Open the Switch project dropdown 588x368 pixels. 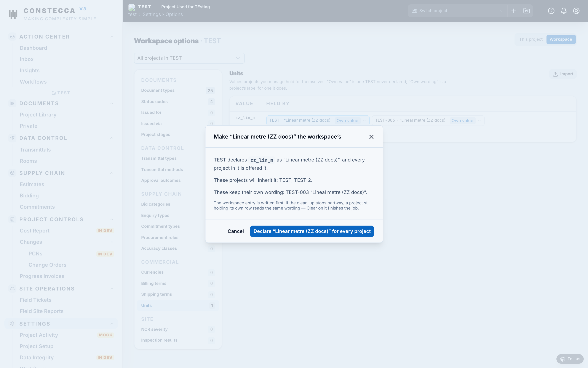[457, 11]
